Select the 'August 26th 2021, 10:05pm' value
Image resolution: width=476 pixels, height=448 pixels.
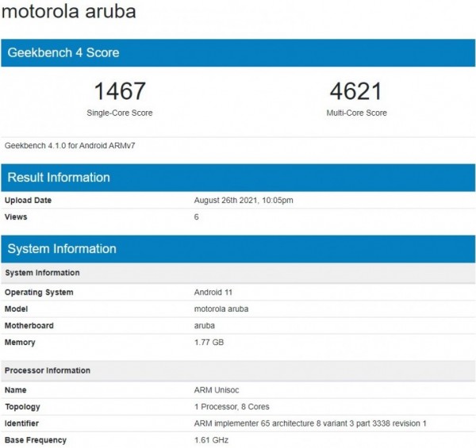(x=244, y=200)
